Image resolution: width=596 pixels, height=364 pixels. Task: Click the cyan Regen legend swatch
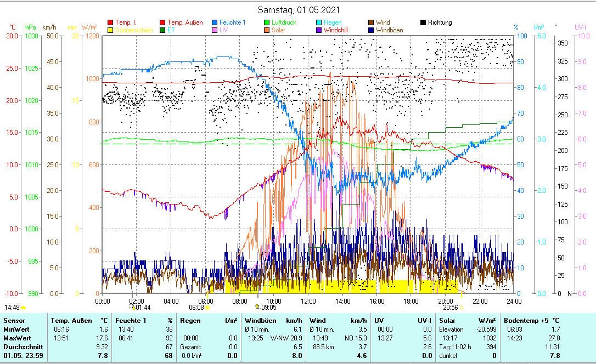[319, 23]
